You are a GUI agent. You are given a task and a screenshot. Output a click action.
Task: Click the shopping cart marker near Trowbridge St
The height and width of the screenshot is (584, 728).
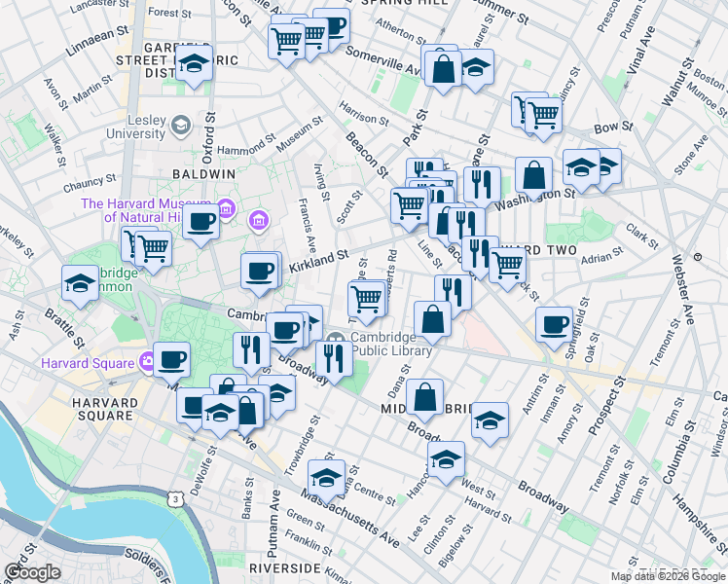(x=366, y=301)
